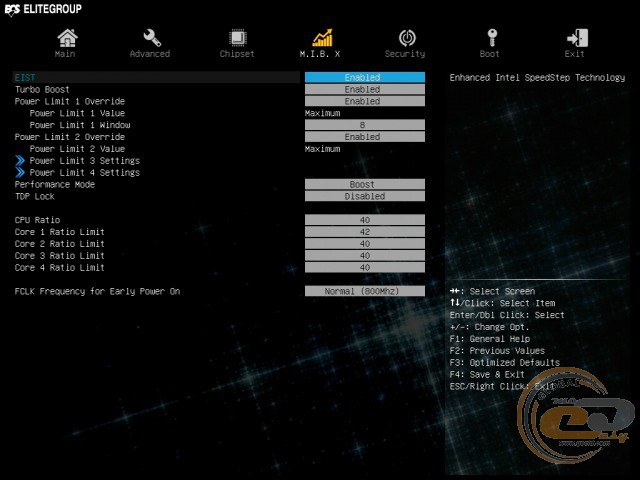Open the Advanced wrench icon

[152, 38]
